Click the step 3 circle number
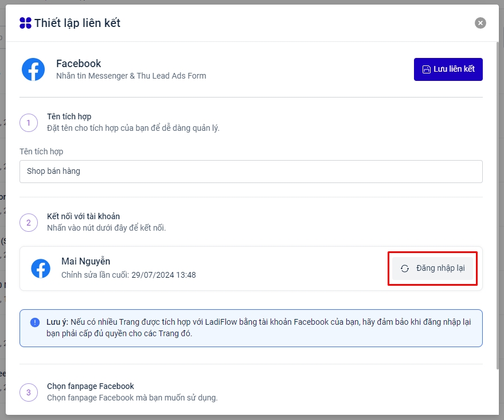504x420 pixels. (x=29, y=392)
